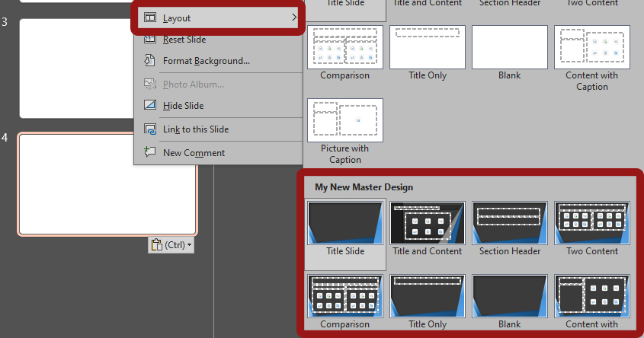Click the Photo Album menu text
The width and height of the screenshot is (644, 338).
(194, 84)
